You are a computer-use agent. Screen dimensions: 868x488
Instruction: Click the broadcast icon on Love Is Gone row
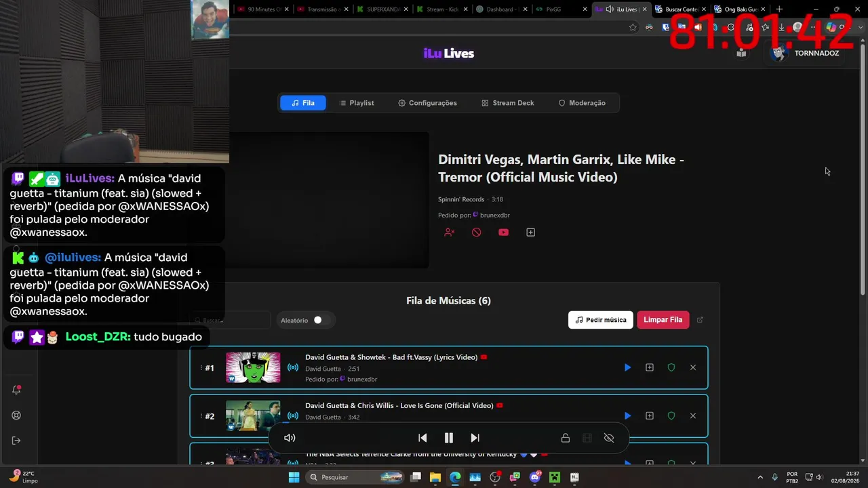[x=293, y=415]
